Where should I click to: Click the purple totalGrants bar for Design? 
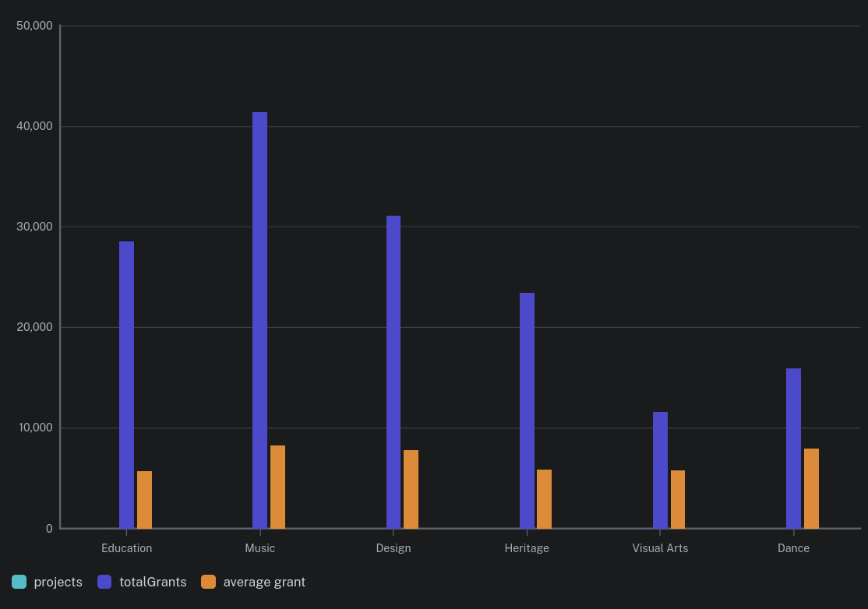pos(393,370)
